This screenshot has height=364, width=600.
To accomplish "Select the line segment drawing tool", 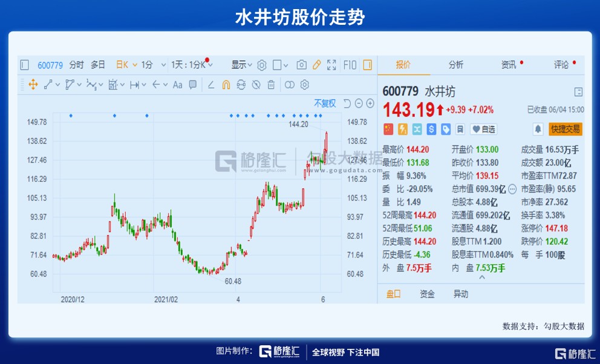I will [48, 85].
